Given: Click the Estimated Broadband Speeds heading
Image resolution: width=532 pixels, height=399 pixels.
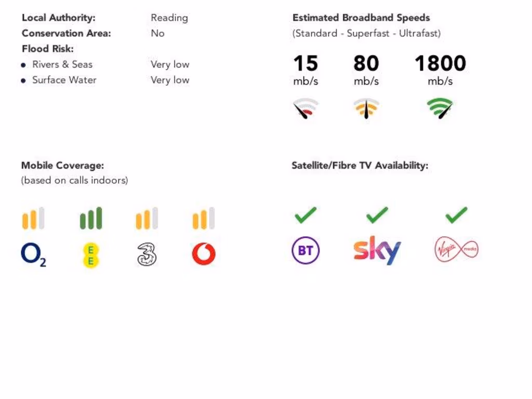Looking at the screenshot, I should point(361,18).
